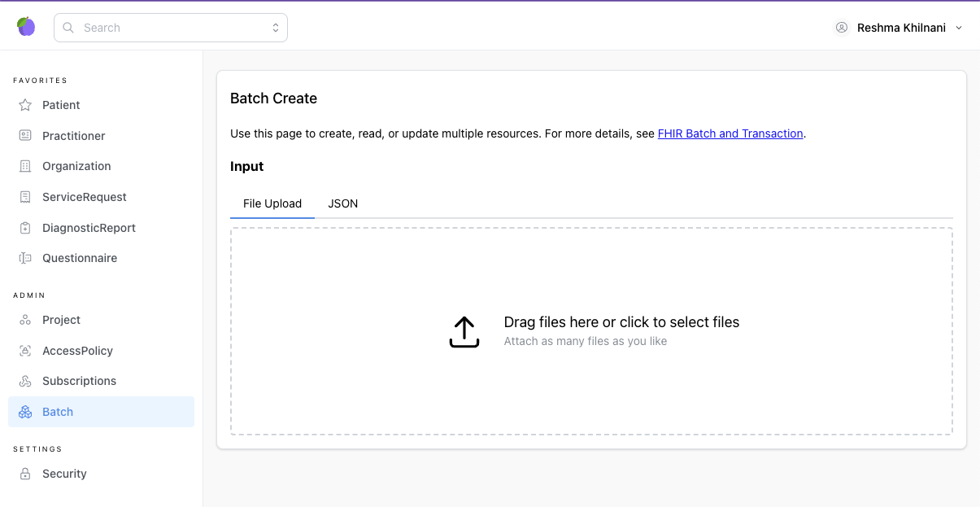Select the Patient favorite star icon
Viewport: 980px width, 507px height.
pos(25,104)
